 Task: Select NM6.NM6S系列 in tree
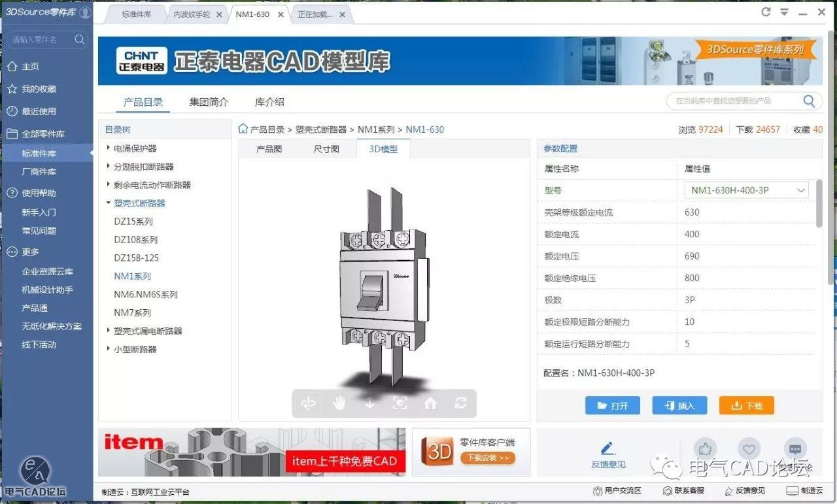[x=146, y=295]
